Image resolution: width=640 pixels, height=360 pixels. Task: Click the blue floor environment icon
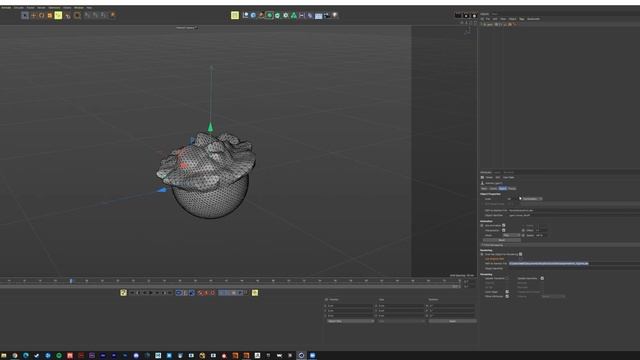tap(318, 16)
